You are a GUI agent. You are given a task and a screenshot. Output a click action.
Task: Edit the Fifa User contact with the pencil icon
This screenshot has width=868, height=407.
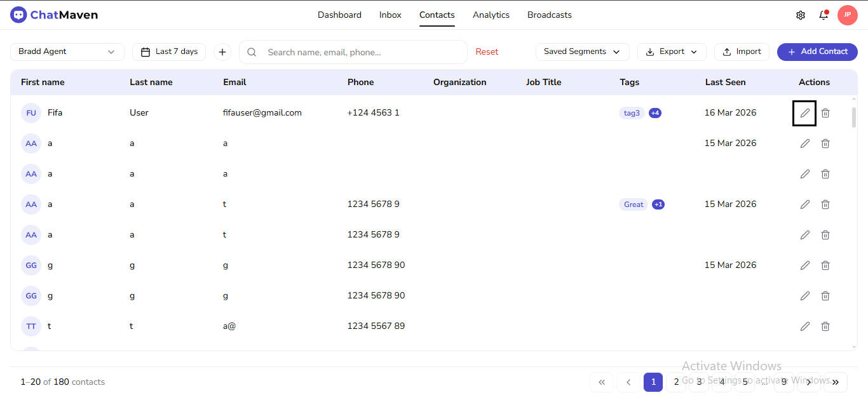(x=804, y=112)
